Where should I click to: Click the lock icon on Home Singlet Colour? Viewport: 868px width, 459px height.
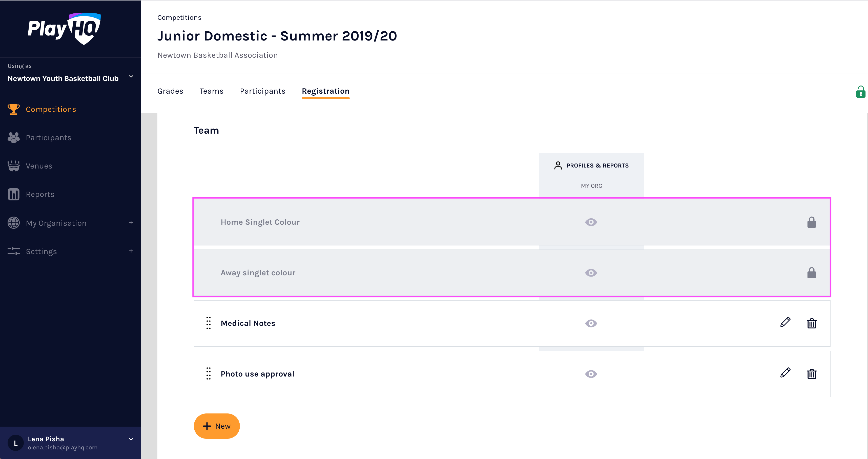coord(811,222)
